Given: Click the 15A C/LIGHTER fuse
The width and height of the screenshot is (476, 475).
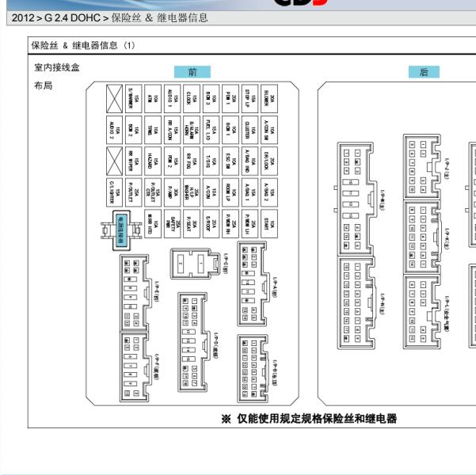Looking at the screenshot, I should [114, 192].
